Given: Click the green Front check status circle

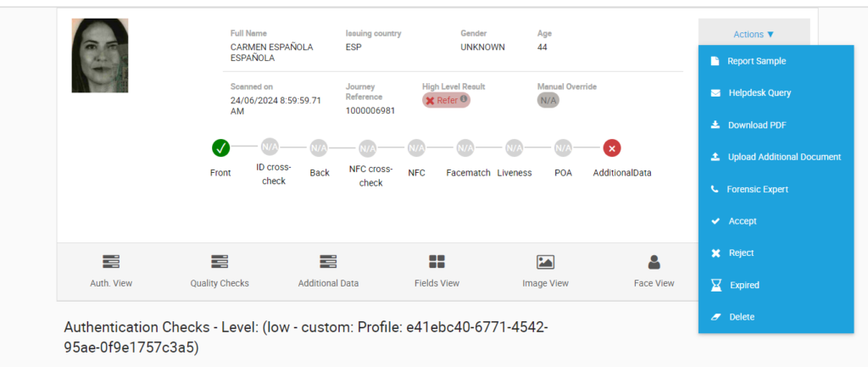Looking at the screenshot, I should click(x=220, y=148).
